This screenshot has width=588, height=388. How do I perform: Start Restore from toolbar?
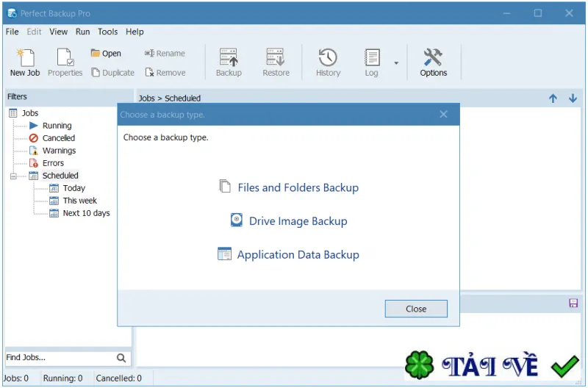276,62
